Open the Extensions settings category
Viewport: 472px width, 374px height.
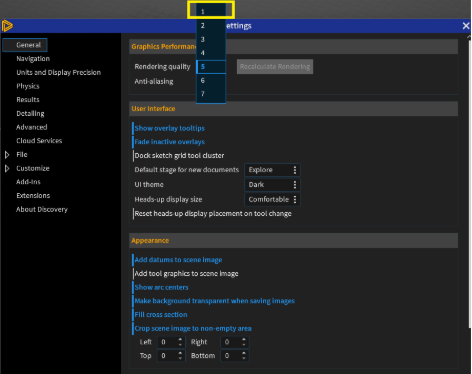[x=33, y=196]
